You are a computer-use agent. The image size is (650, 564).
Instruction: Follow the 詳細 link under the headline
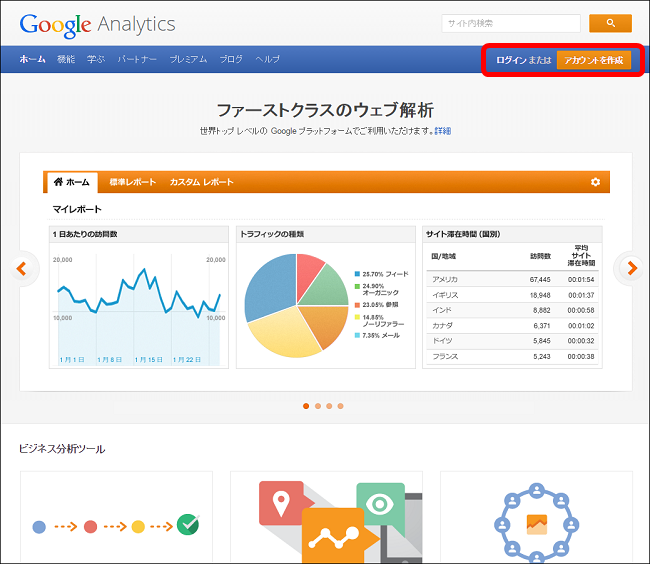(443, 131)
